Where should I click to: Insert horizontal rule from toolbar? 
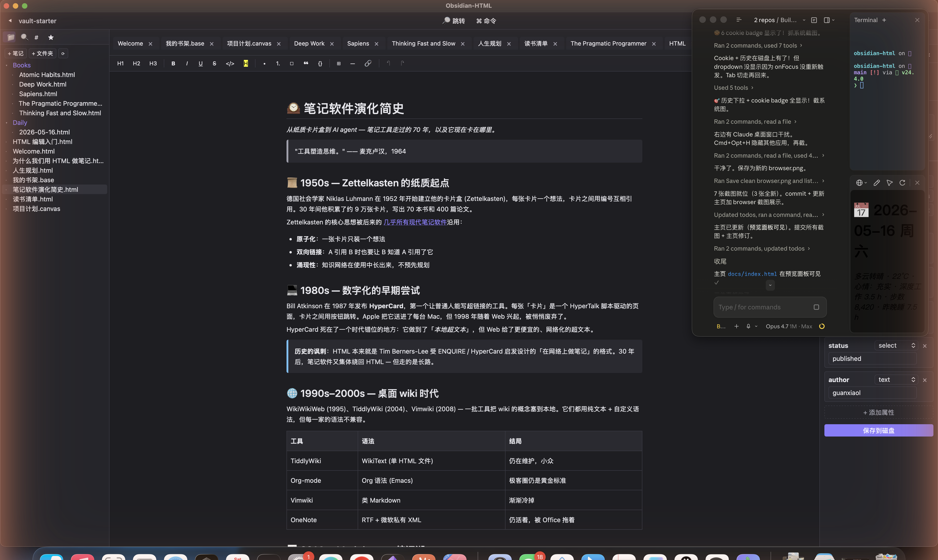[x=353, y=63]
